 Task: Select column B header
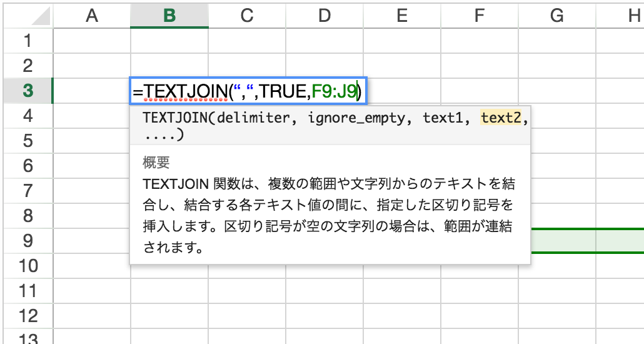point(169,16)
